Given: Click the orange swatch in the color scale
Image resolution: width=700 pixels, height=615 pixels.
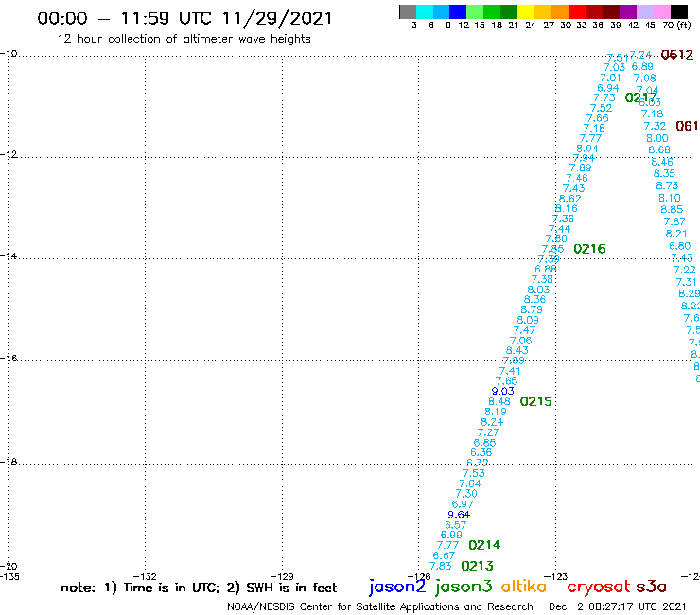Looking at the screenshot, I should coord(559,11).
